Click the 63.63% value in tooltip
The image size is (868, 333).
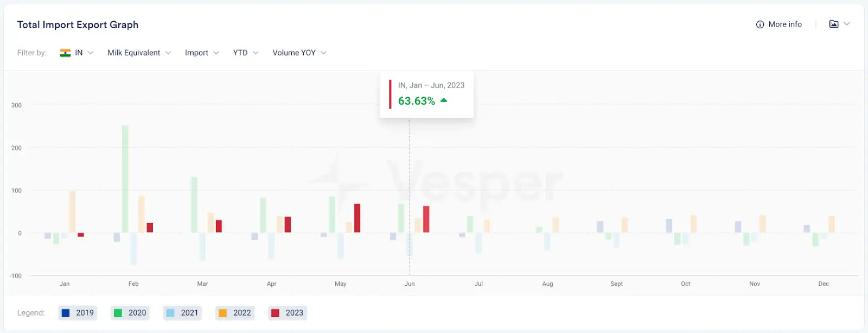[x=417, y=101]
